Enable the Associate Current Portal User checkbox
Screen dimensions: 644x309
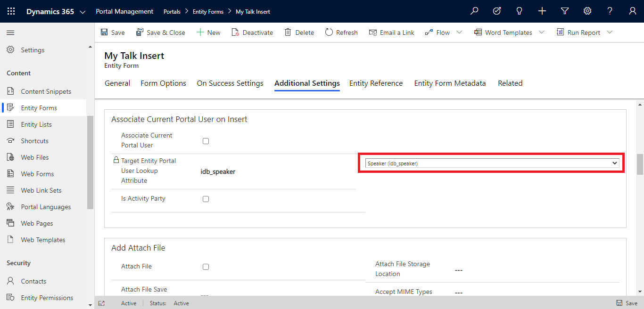(x=206, y=141)
